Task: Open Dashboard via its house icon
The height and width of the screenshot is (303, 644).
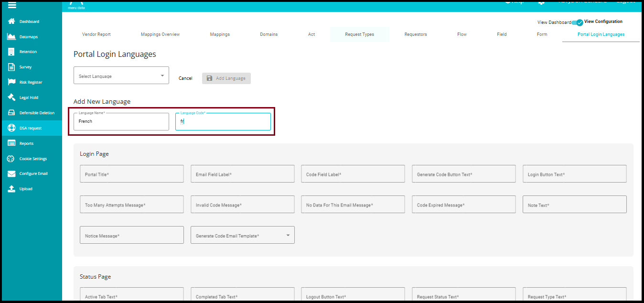Action: [x=12, y=22]
